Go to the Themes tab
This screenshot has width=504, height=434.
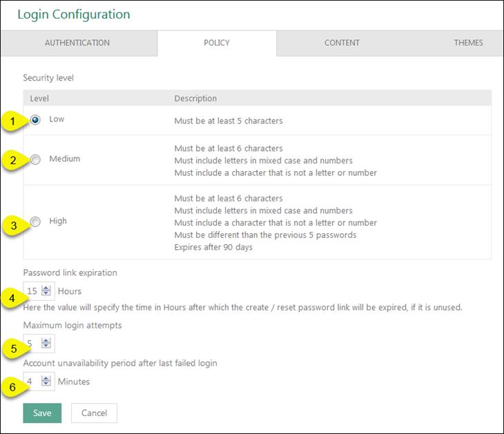(468, 43)
